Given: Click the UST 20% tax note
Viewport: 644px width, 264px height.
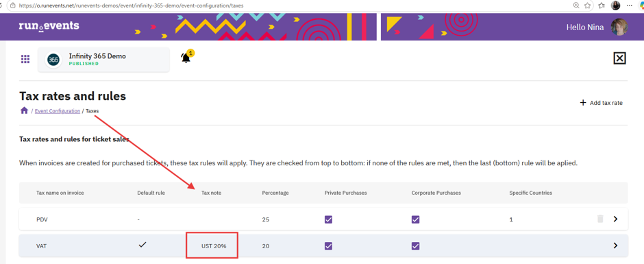Looking at the screenshot, I should [214, 246].
